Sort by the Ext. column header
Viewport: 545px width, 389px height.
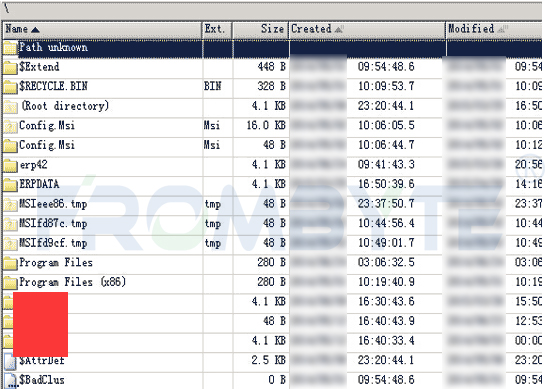[x=217, y=30]
